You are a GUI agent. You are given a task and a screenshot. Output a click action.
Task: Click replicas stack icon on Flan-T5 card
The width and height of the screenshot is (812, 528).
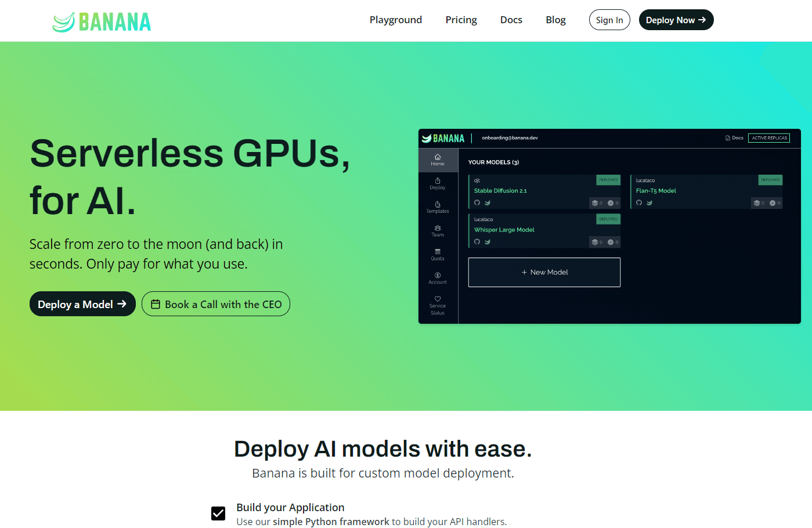click(x=757, y=203)
